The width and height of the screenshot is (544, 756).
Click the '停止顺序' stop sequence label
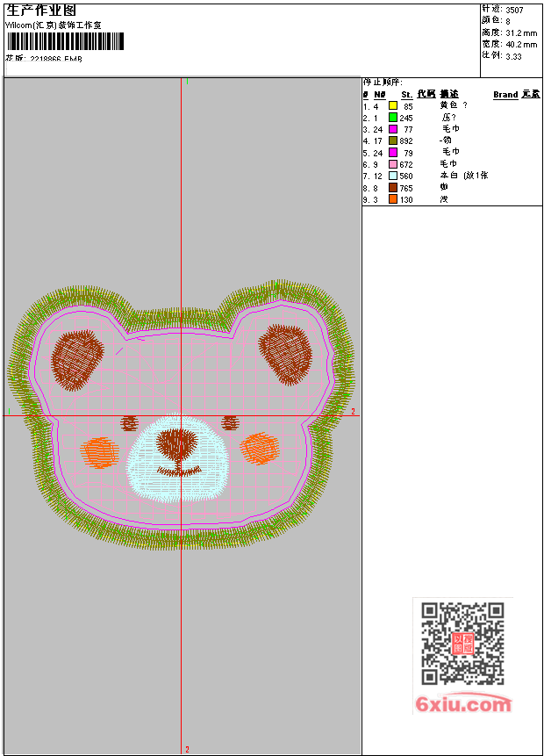[x=383, y=82]
